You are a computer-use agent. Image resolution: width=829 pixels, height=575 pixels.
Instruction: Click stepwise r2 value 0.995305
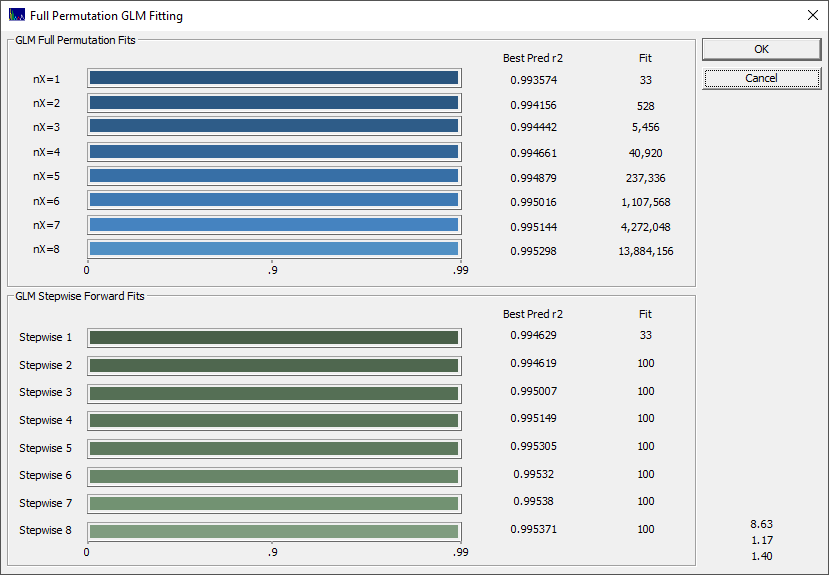(533, 446)
